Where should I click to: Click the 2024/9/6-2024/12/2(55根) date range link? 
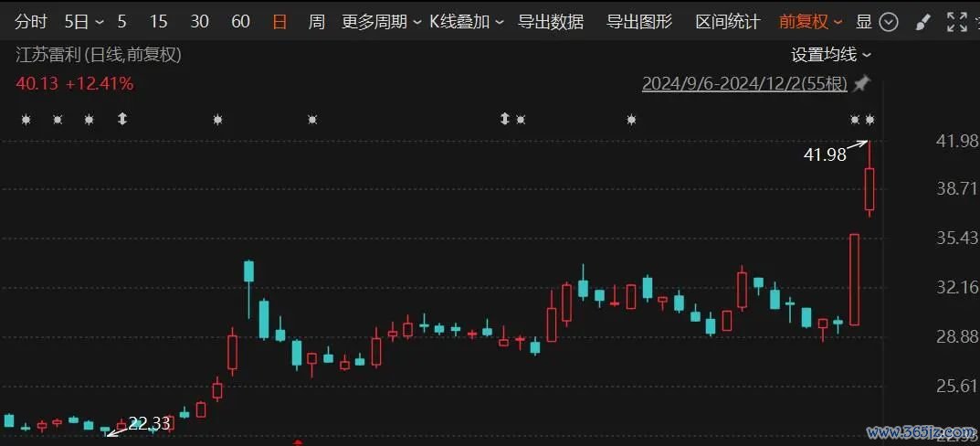click(x=744, y=84)
